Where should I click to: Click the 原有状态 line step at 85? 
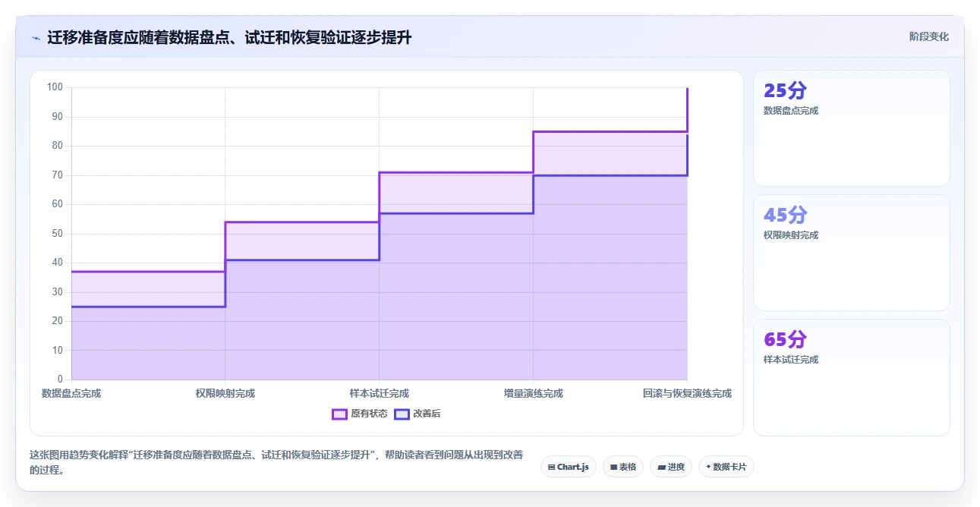pos(610,131)
